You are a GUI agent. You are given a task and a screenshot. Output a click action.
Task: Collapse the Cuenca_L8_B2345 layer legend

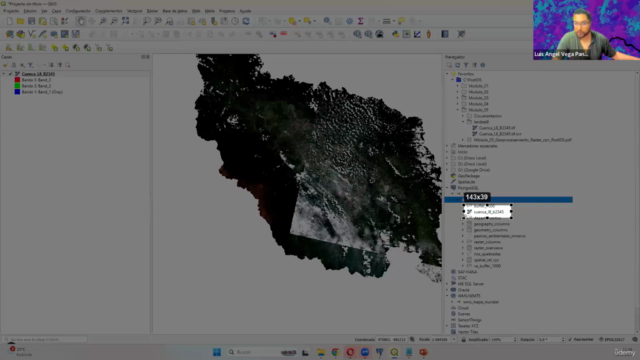4,74
